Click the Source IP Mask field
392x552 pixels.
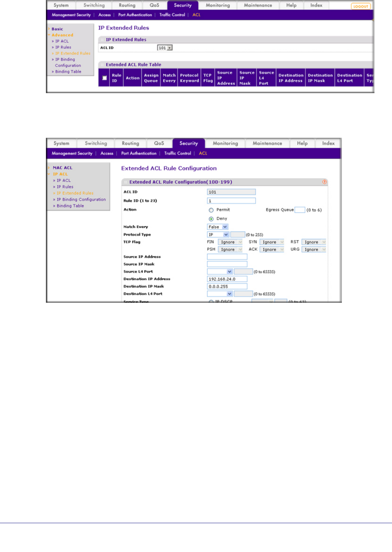(227, 264)
